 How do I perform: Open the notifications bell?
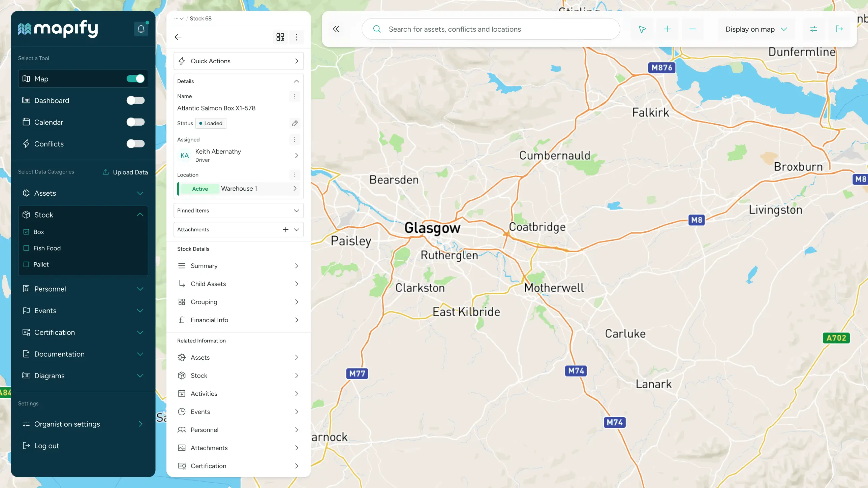pyautogui.click(x=141, y=29)
